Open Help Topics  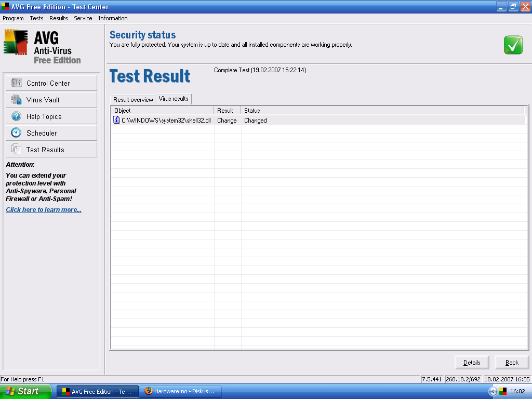point(51,116)
